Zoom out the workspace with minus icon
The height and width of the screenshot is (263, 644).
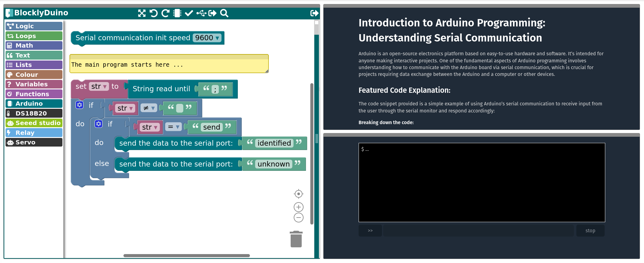(298, 218)
